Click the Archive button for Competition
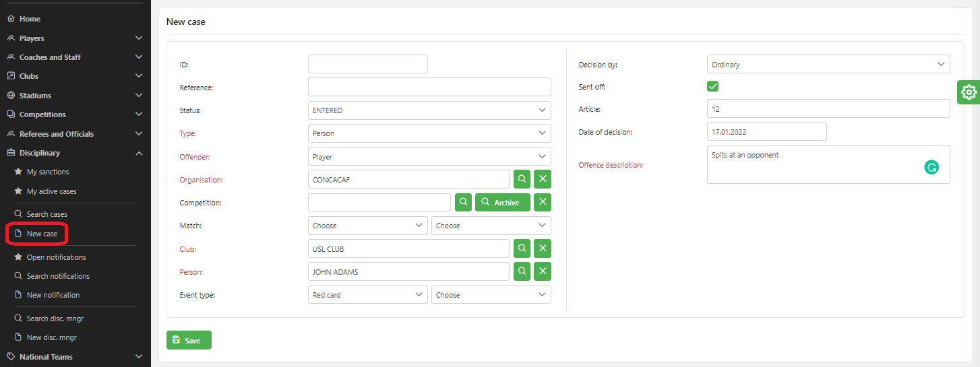 pyautogui.click(x=502, y=202)
